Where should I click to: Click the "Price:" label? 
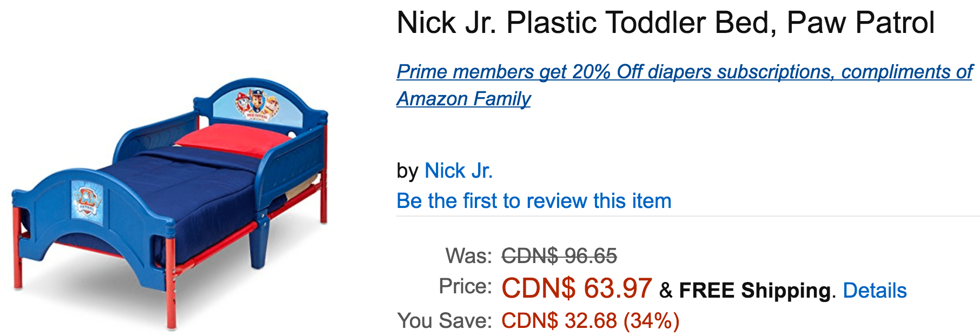pos(465,286)
